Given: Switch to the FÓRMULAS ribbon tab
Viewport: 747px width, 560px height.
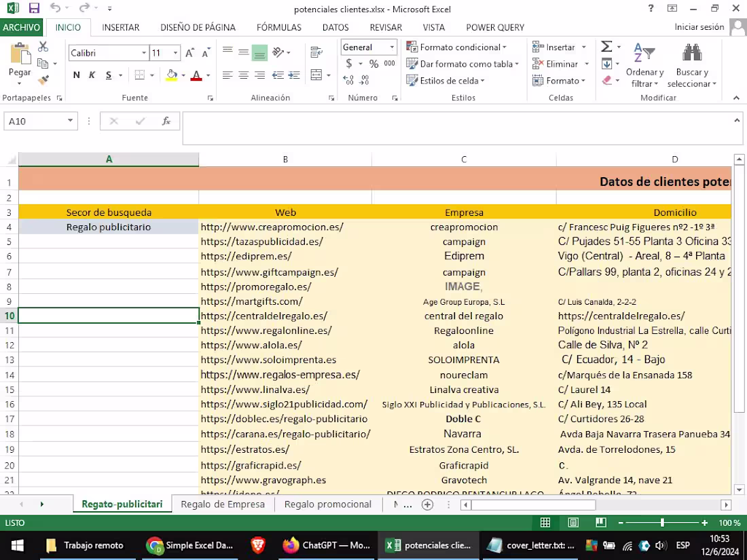Looking at the screenshot, I should click(x=279, y=27).
